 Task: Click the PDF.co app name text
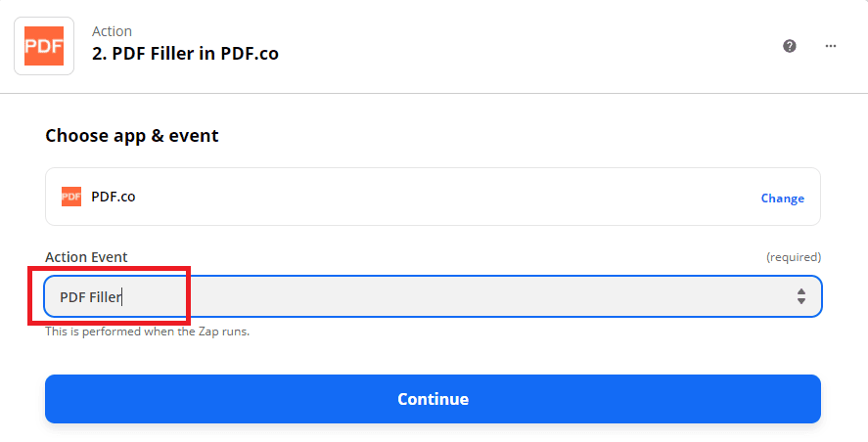tap(114, 197)
